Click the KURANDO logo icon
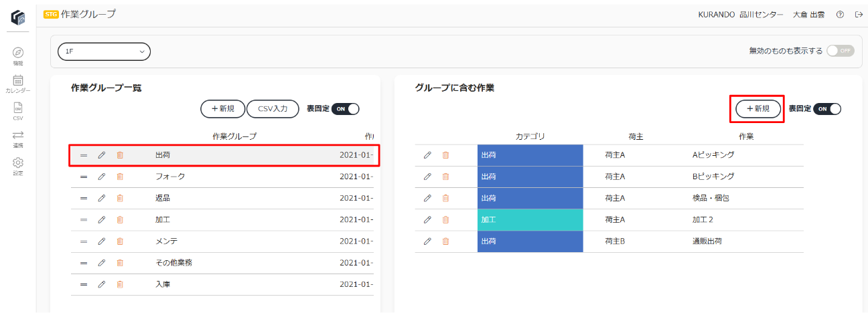Viewport: 868px width, 315px height. click(18, 17)
